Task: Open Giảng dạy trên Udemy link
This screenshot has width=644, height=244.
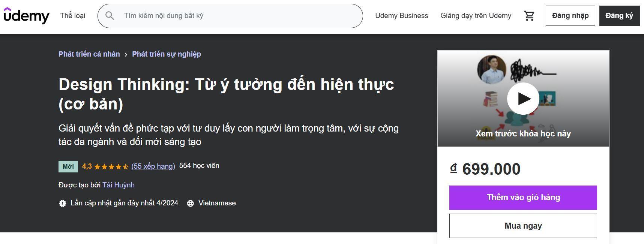Action: tap(476, 16)
